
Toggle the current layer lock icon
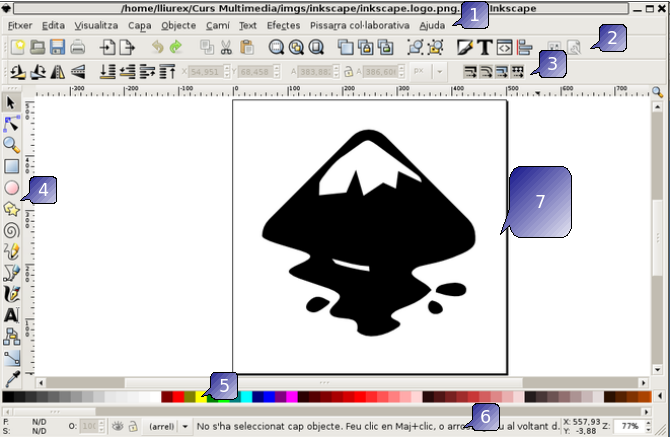[131, 425]
